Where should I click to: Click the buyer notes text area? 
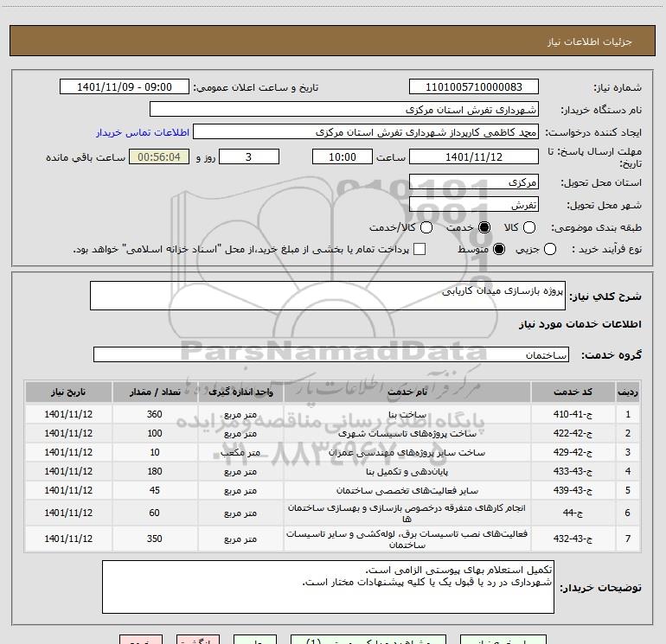click(328, 587)
